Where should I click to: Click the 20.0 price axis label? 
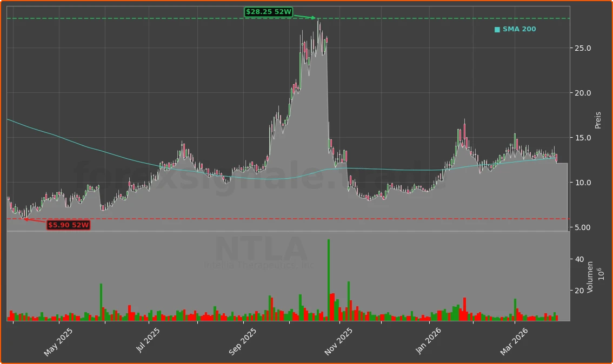pos(583,93)
